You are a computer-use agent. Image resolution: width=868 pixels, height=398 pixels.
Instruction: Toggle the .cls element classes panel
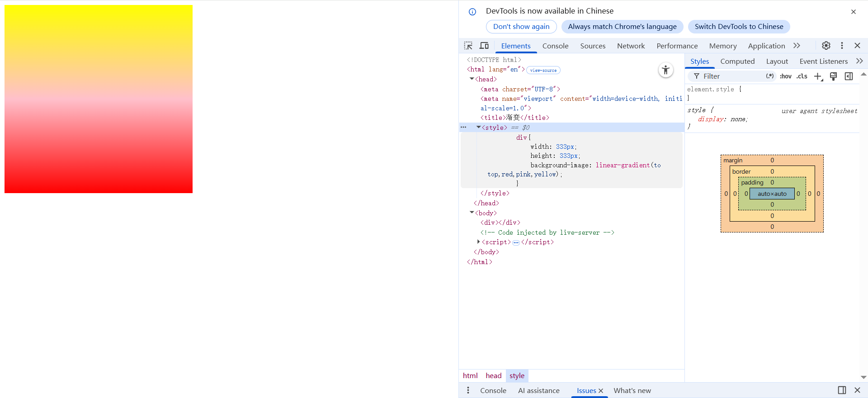(x=802, y=76)
